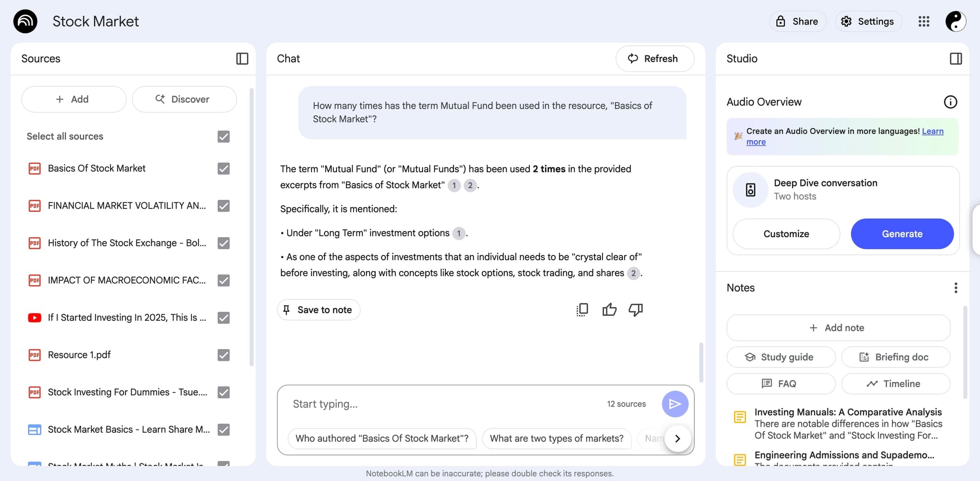Open the Google apps grid
Viewport: 980px width, 481px height.
point(924,21)
